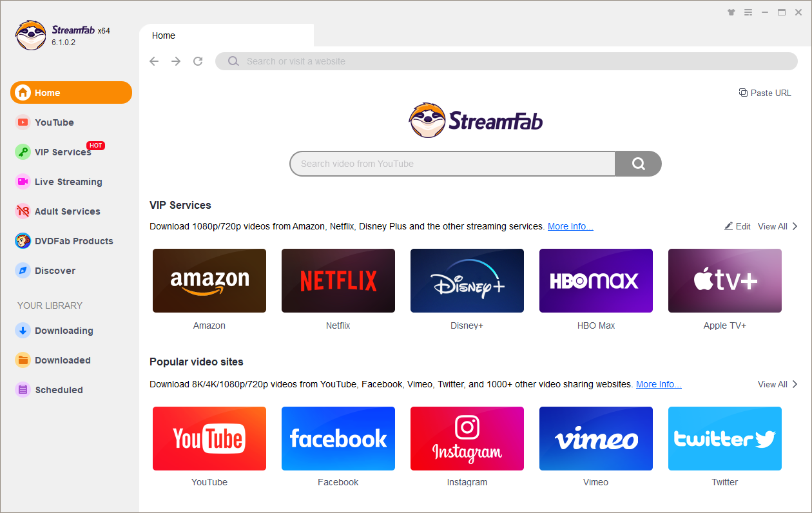Click the Home icon in the sidebar
This screenshot has width=812, height=513.
pos(23,93)
